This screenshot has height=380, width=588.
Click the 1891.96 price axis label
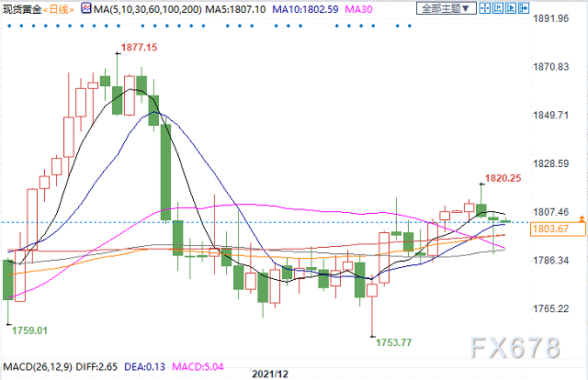(551, 18)
